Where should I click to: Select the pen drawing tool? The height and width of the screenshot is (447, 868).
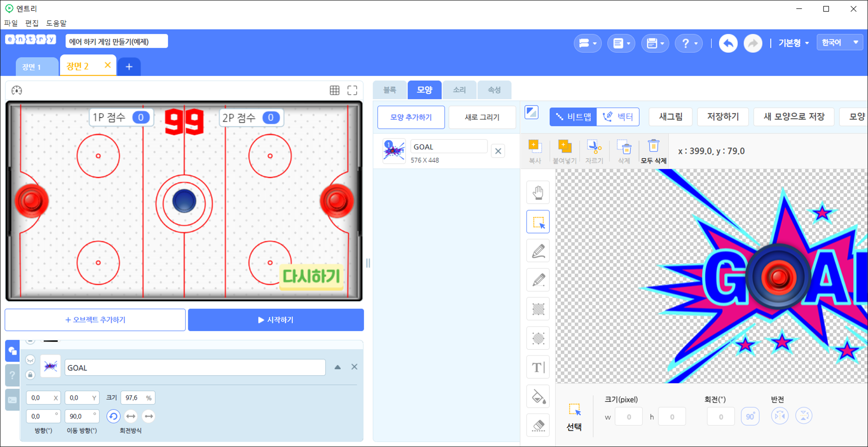click(x=538, y=251)
